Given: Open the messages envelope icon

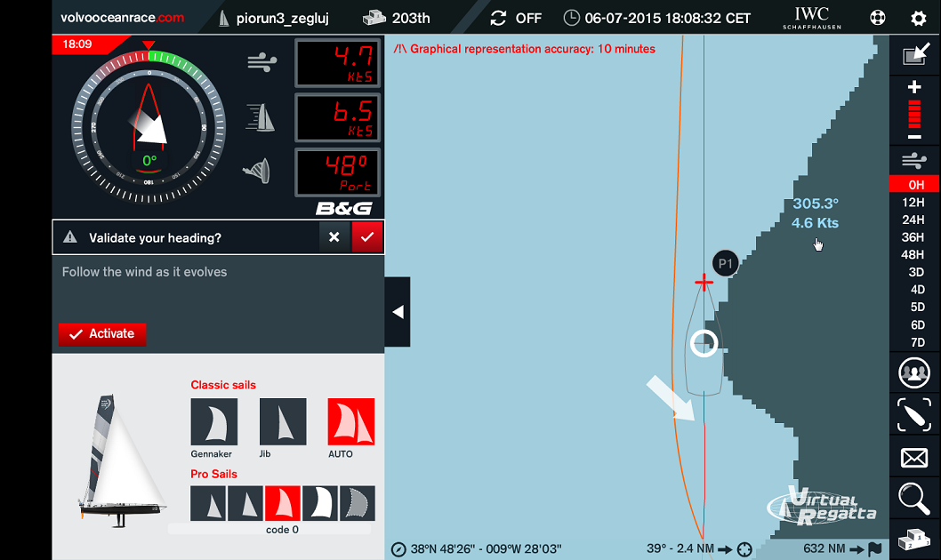Looking at the screenshot, I should coord(914,458).
